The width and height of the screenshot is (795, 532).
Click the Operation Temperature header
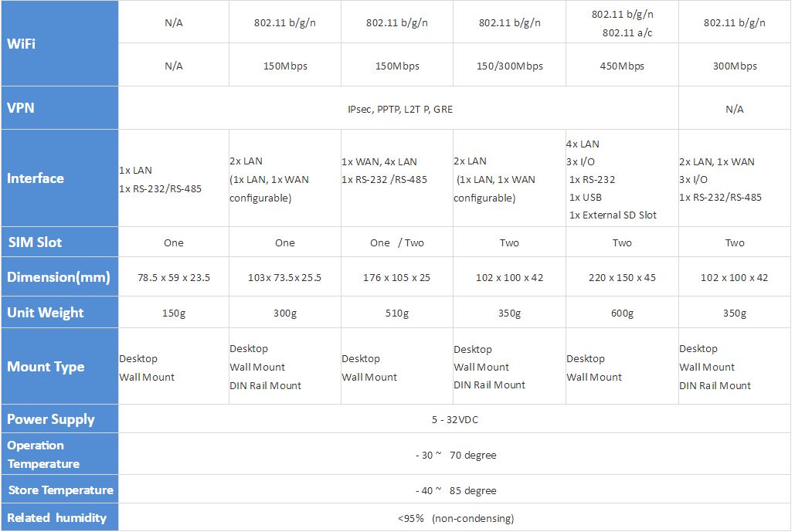point(59,454)
